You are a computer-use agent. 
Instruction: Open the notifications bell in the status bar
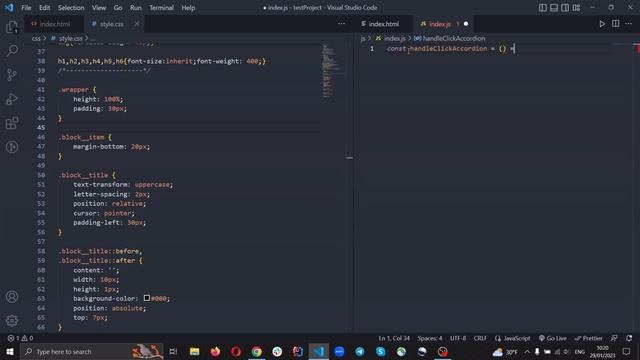point(629,338)
